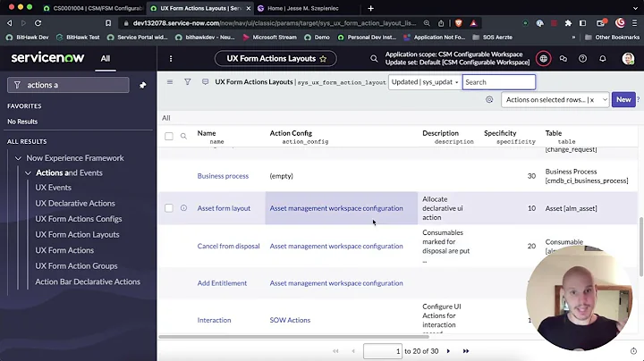Open SOW Actions action config link
The image size is (644, 361).
tap(290, 320)
